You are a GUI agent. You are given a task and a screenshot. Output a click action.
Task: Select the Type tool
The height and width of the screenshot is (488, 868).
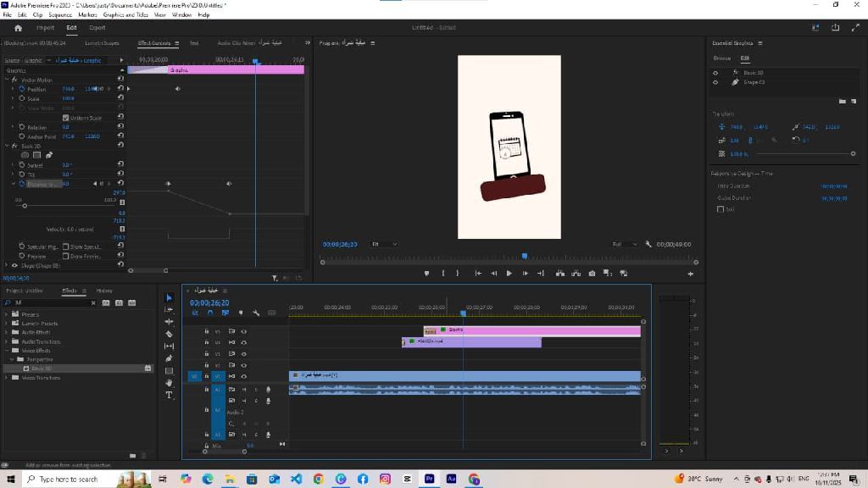pos(169,395)
